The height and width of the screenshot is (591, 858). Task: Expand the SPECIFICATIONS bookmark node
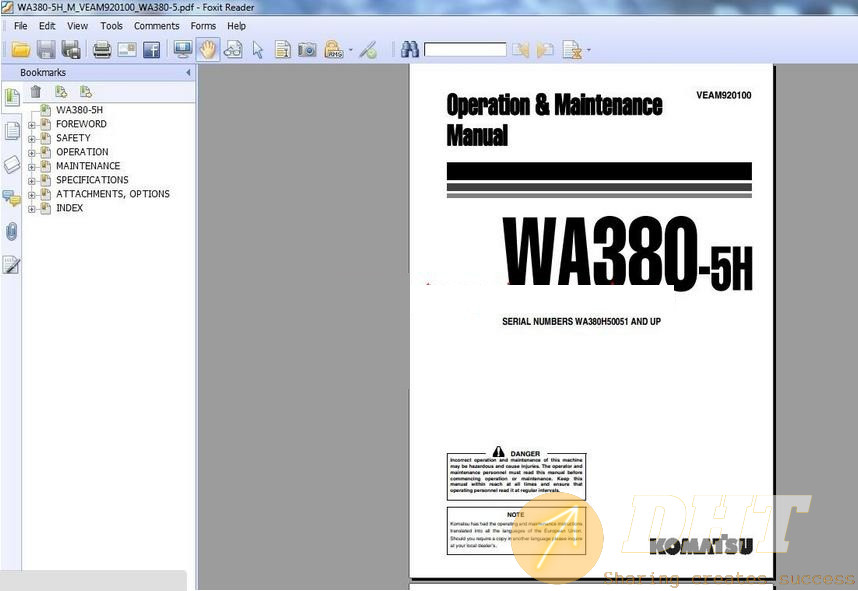click(x=32, y=181)
